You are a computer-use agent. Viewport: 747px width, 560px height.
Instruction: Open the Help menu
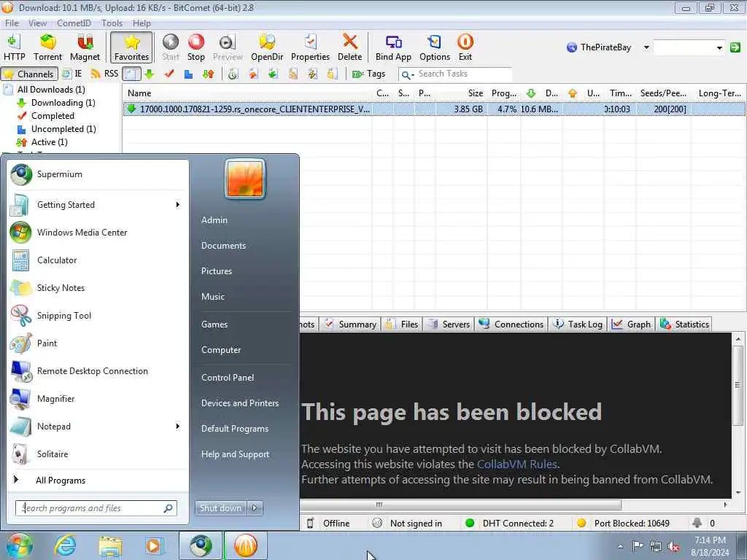pos(142,23)
